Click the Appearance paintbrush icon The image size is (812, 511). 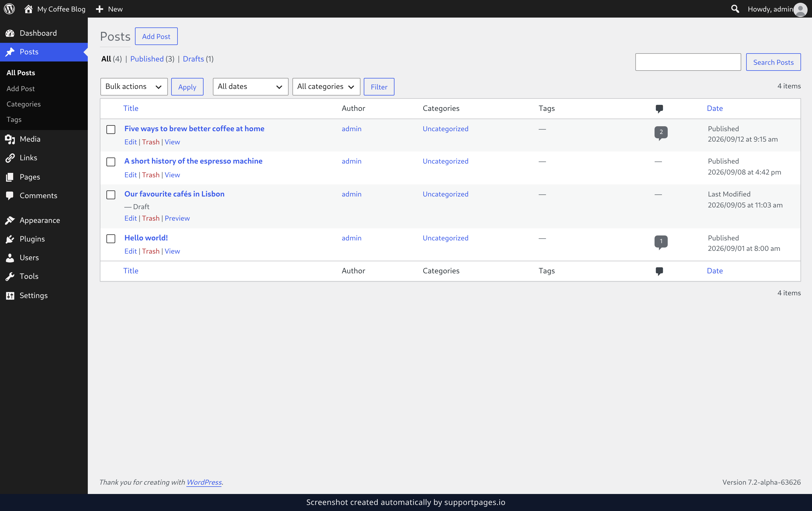[10, 220]
